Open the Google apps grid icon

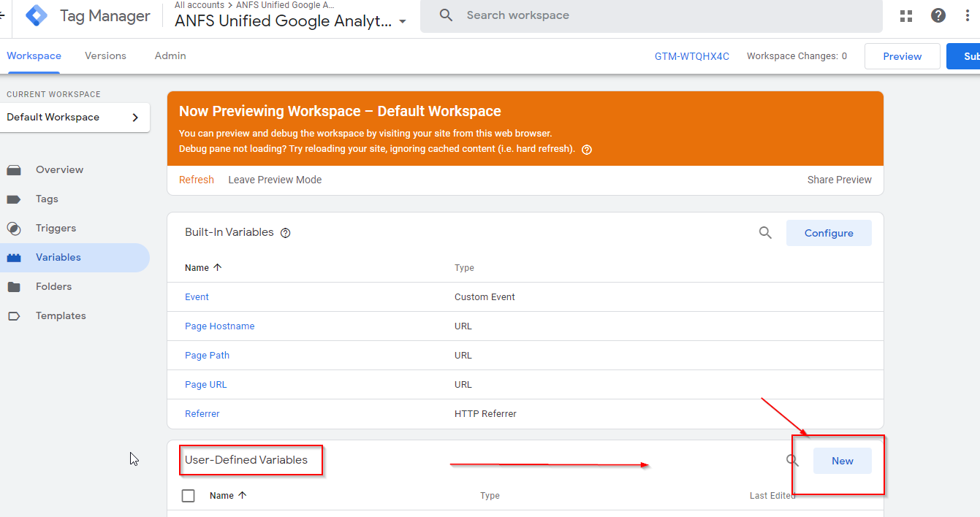coord(905,15)
